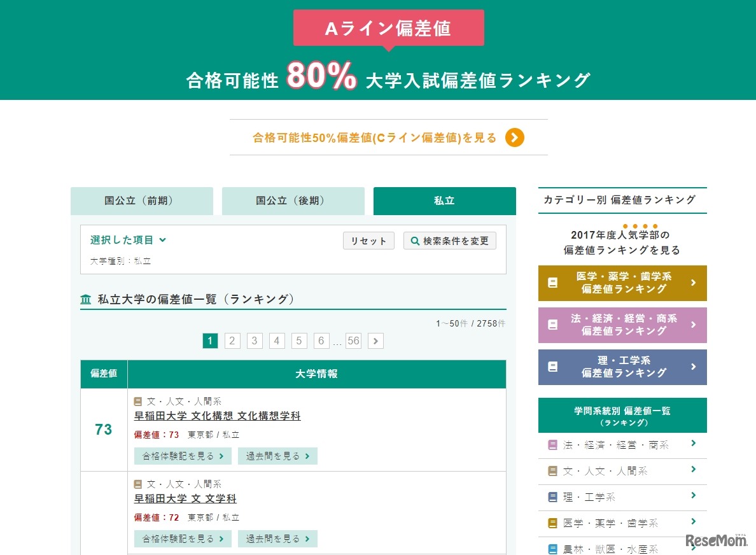
Task: Click the 学問系統別 偏差値一覧 header
Action: click(x=622, y=416)
